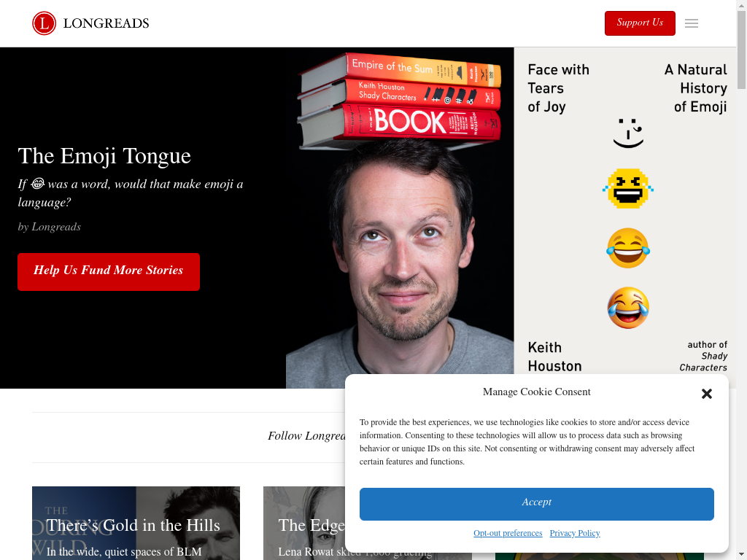Click the bottom tears of joy emoji

(628, 308)
